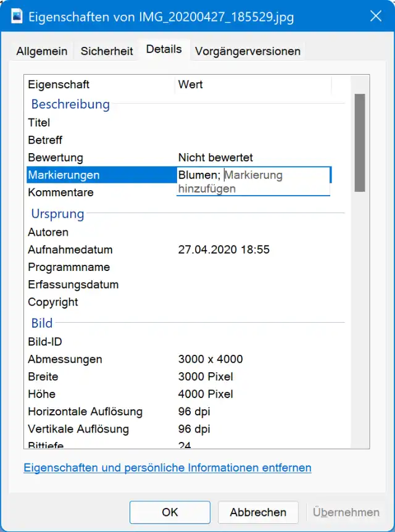
Task: Click the file icon in the title bar
Action: tap(17, 17)
